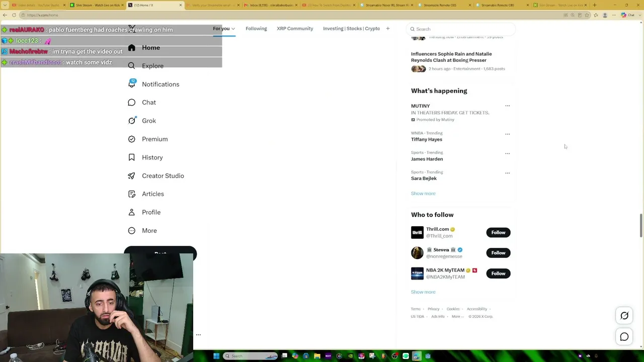Open the US TIDA footer link
The height and width of the screenshot is (362, 644).
[x=418, y=317]
